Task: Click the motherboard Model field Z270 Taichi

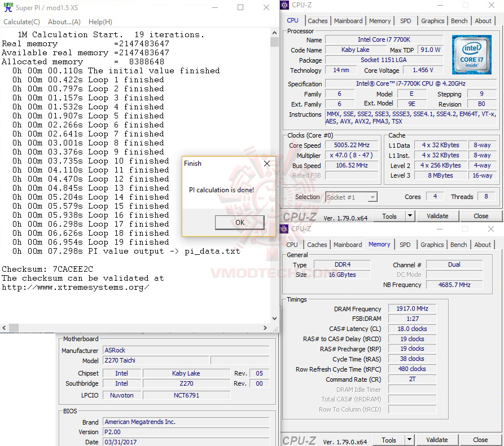Action: coord(156,361)
